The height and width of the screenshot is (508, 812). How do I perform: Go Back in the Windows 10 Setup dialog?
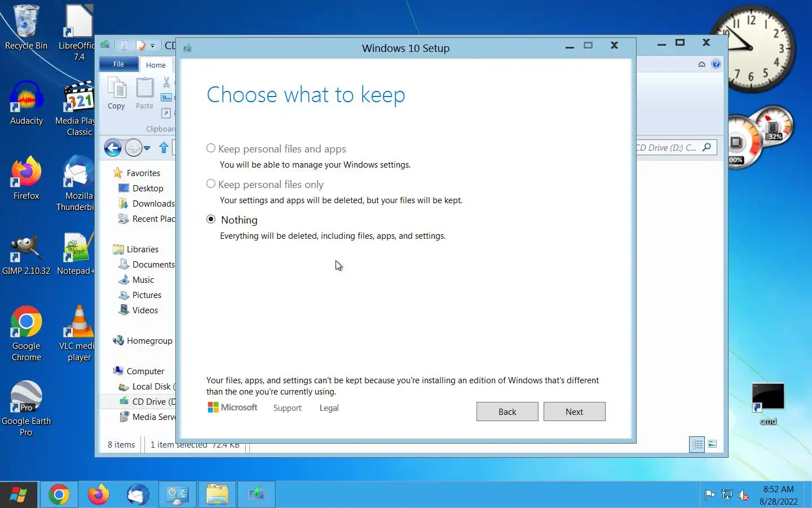(x=507, y=411)
